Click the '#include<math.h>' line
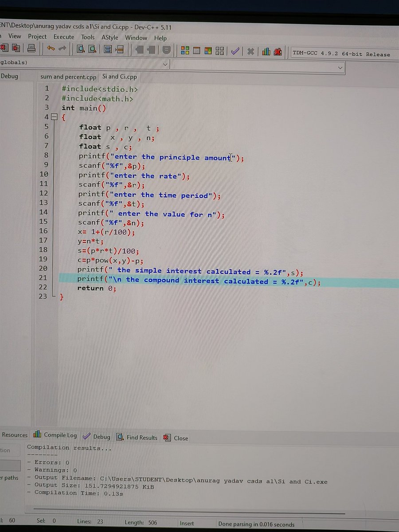The height and width of the screenshot is (532, 399). click(97, 99)
